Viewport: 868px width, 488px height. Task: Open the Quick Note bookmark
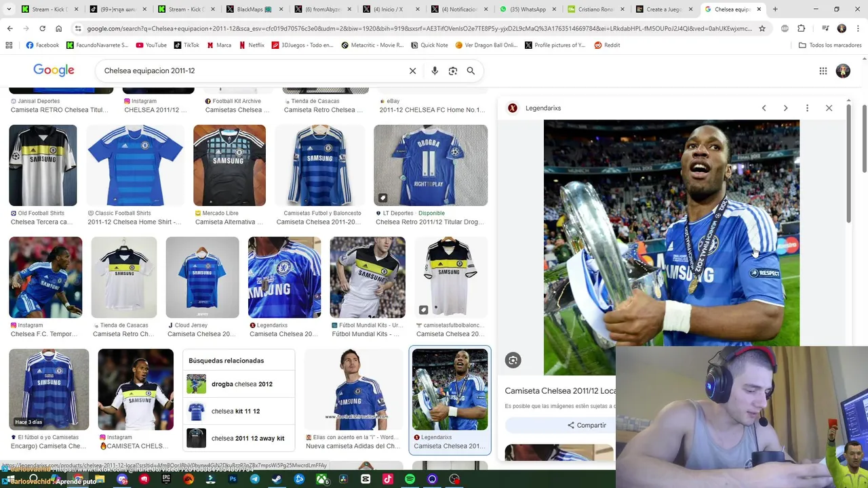(429, 45)
